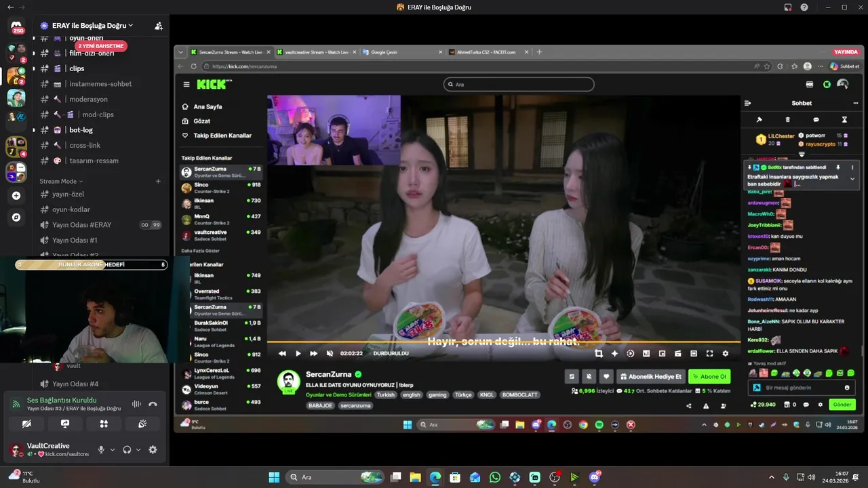The height and width of the screenshot is (488, 868).
Task: Click Abone Ol button in streamed Kick page
Action: point(709,376)
